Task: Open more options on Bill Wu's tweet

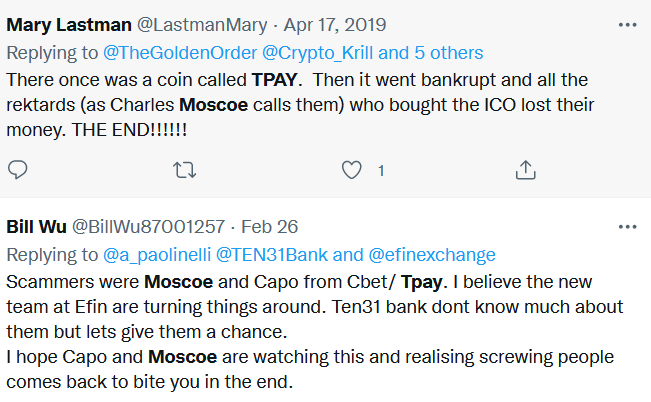Action: click(x=627, y=227)
